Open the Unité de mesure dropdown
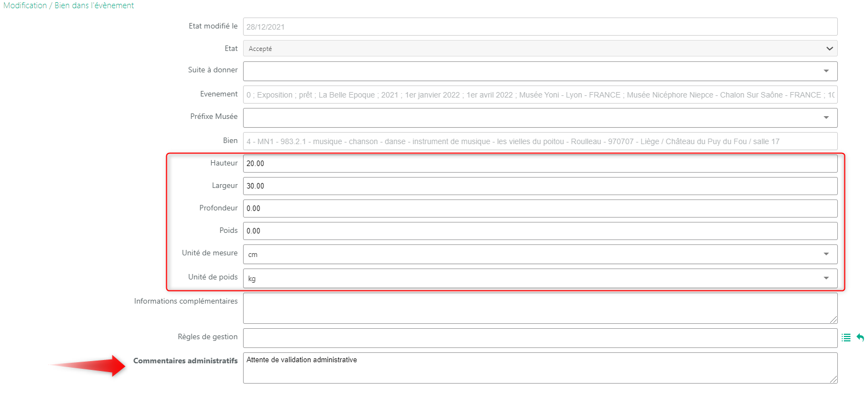This screenshot has width=868, height=394. coord(540,254)
